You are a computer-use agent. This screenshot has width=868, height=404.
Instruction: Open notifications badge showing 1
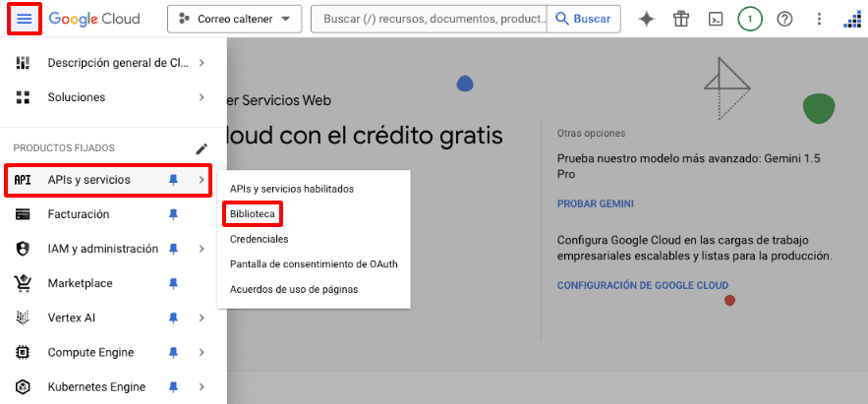pos(750,19)
